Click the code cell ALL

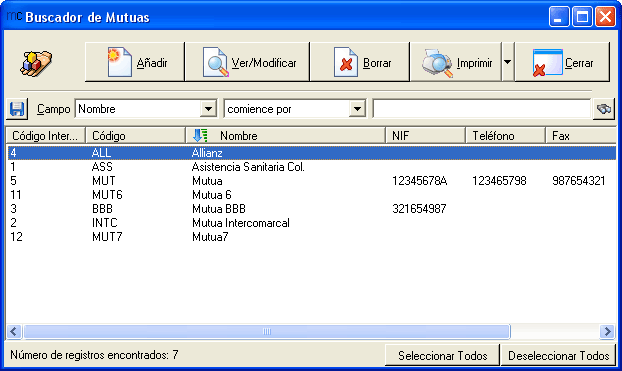coord(102,153)
